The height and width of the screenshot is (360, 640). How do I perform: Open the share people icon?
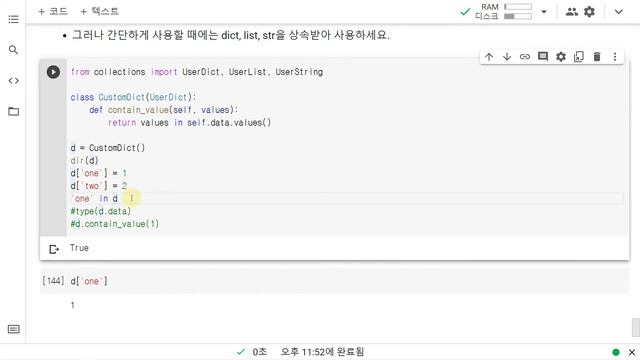pyautogui.click(x=571, y=11)
